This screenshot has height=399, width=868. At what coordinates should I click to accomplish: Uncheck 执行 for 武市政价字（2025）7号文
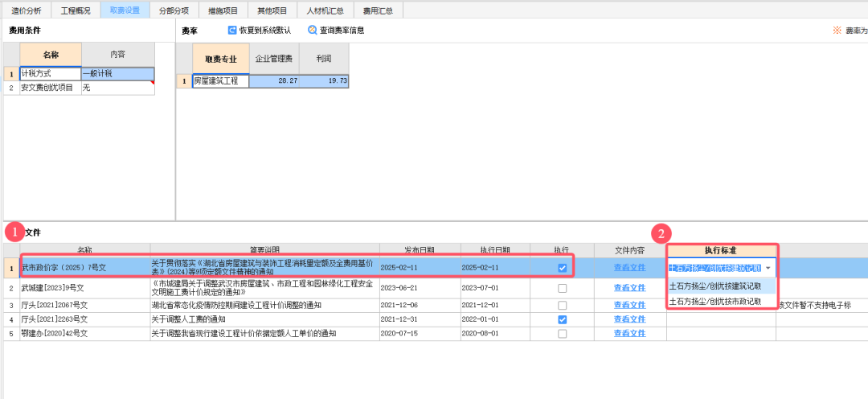[563, 268]
